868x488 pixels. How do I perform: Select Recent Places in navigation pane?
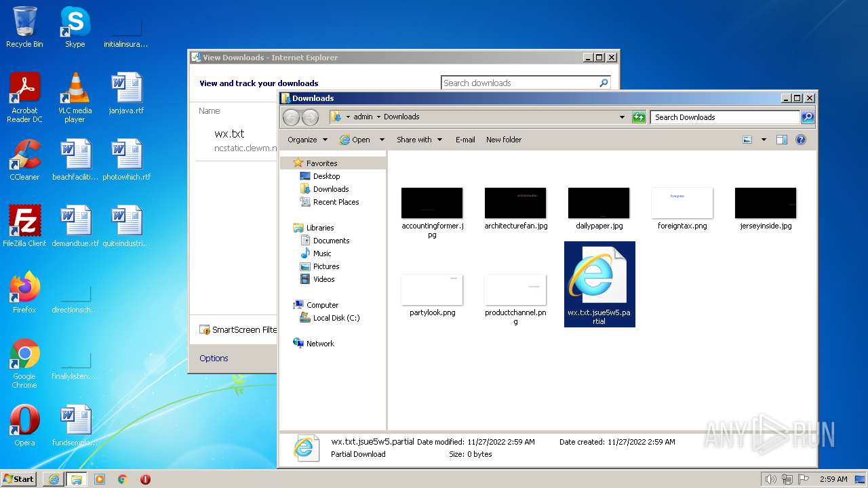(x=336, y=202)
